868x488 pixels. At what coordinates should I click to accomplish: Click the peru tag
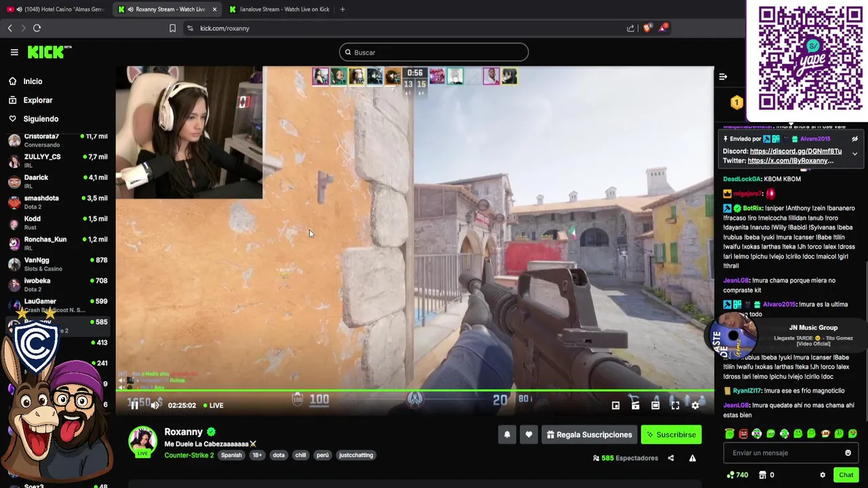(322, 455)
